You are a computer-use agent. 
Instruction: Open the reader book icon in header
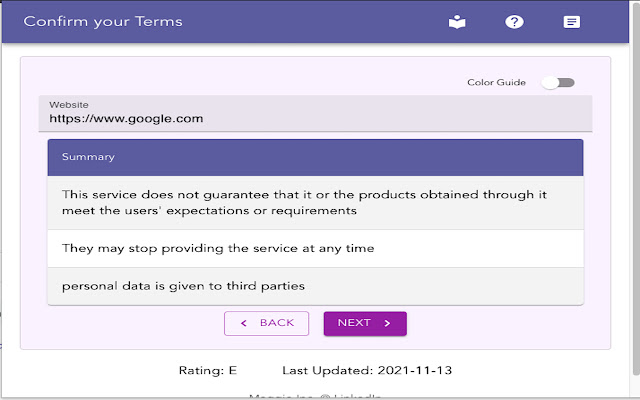click(x=457, y=22)
